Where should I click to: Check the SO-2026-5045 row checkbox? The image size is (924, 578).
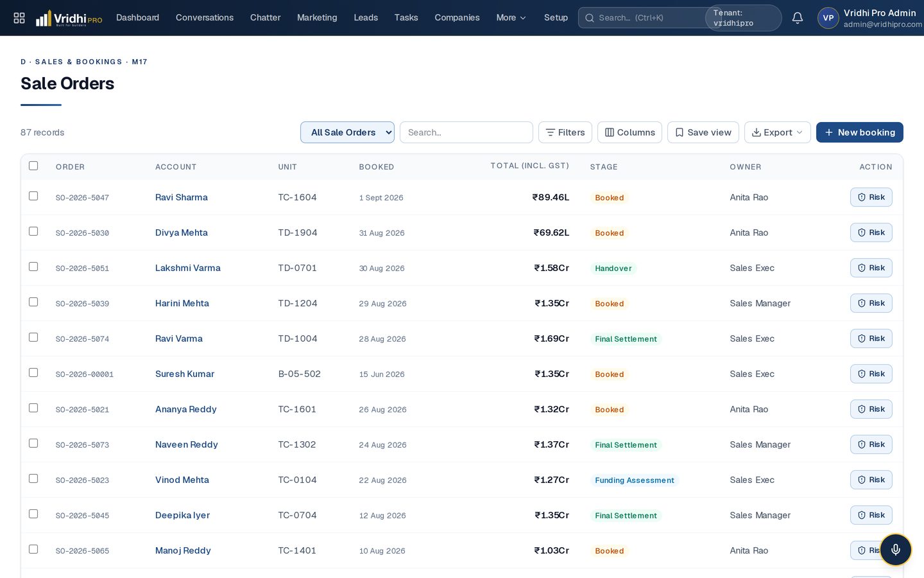coord(33,514)
